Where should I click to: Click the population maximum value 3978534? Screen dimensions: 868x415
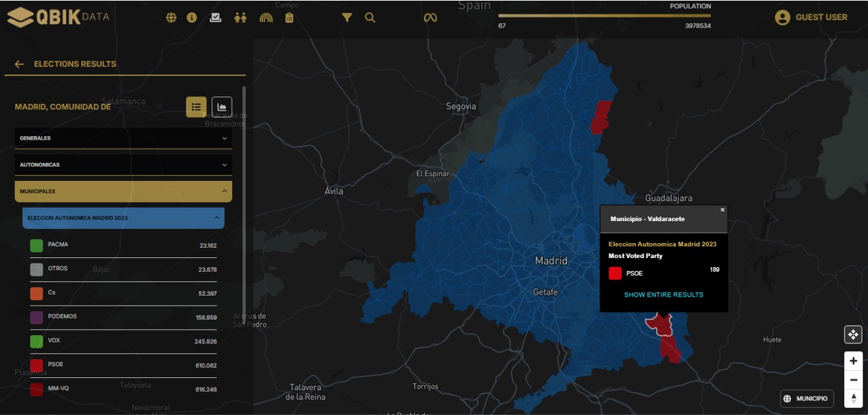(x=698, y=25)
